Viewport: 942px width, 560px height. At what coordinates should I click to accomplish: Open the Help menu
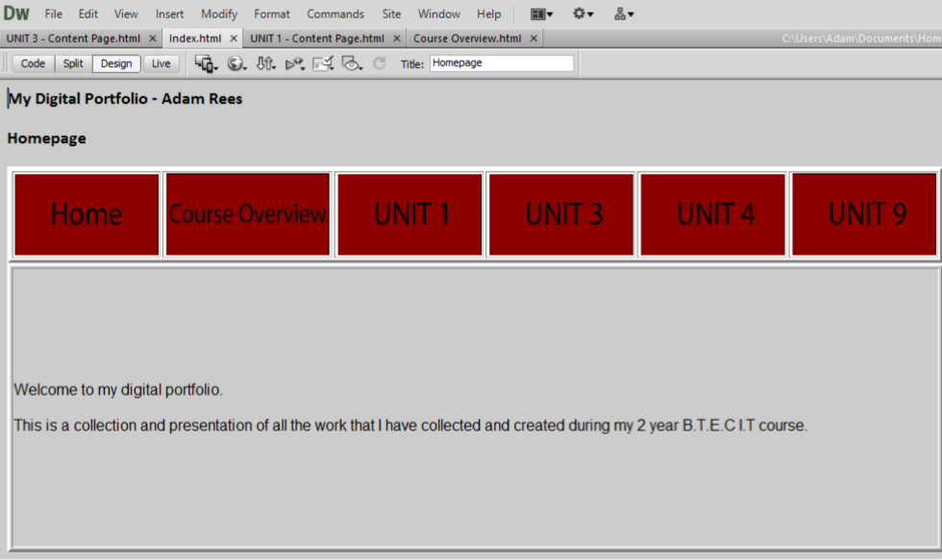tap(488, 13)
